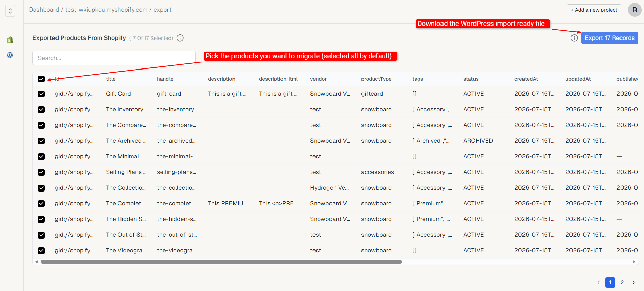The width and height of the screenshot is (644, 291).
Task: Click the ARCHIVED status cell
Action: [x=478, y=141]
